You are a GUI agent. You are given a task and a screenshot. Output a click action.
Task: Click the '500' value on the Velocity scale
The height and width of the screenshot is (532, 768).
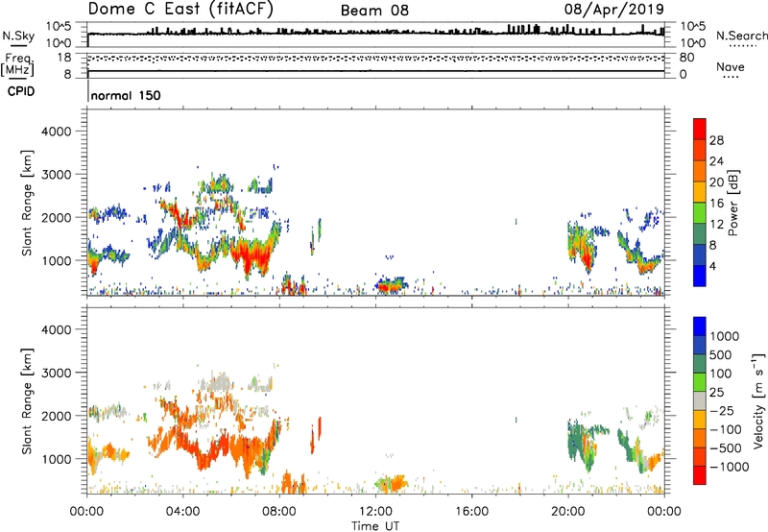(722, 354)
